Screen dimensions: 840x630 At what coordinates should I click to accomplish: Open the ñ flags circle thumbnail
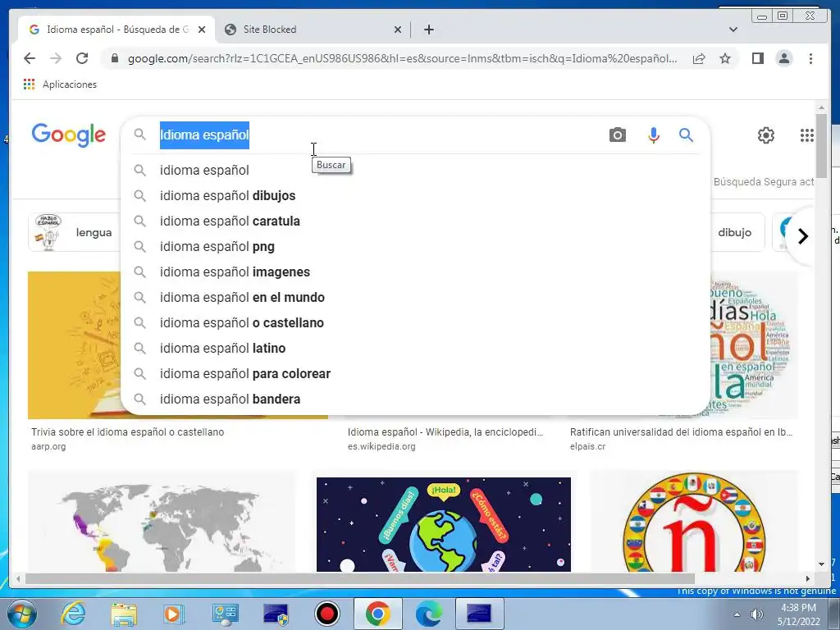[694, 521]
